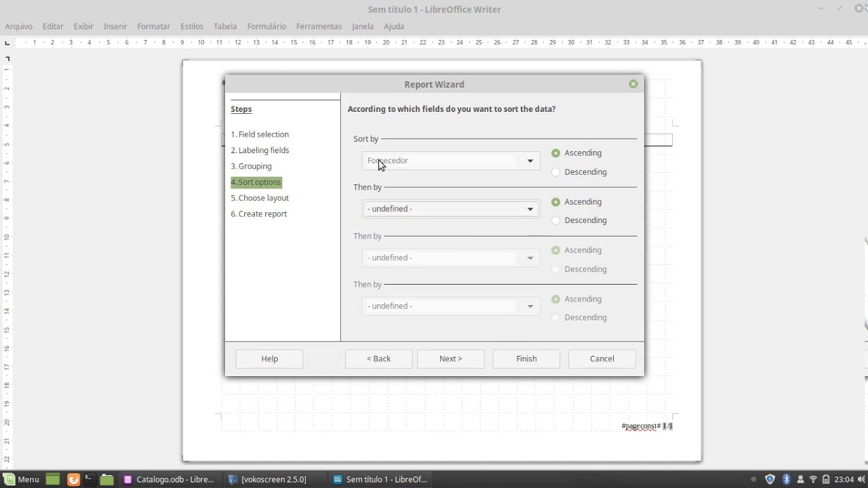Open the Bluetooth tray icon

[x=787, y=479]
